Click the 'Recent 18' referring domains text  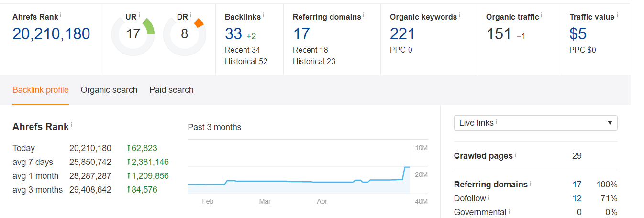(310, 50)
